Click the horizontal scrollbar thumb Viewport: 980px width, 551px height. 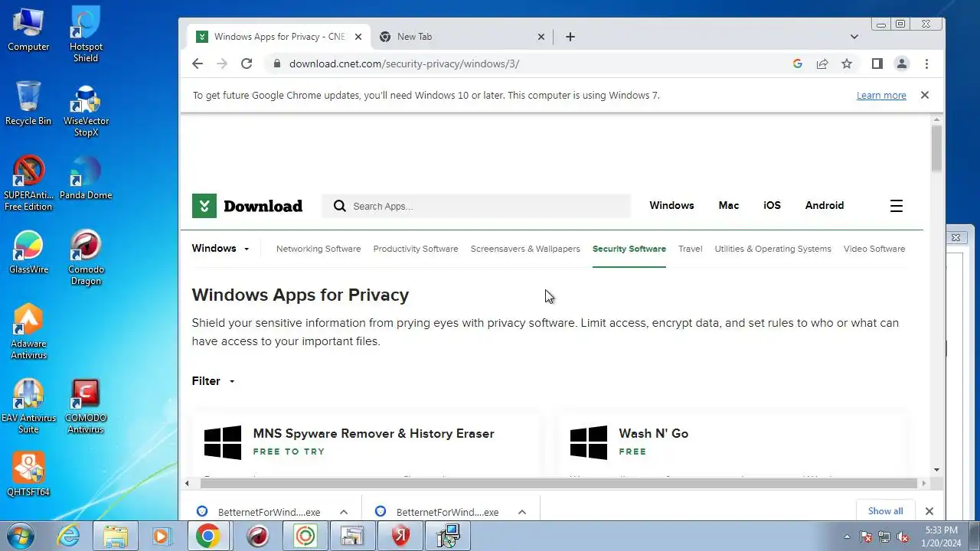[x=559, y=483]
